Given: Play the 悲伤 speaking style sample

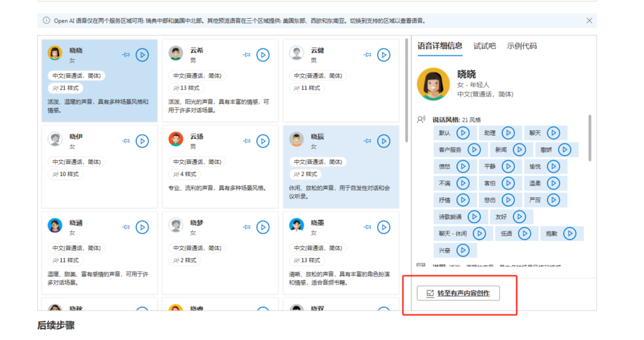Looking at the screenshot, I should coord(508,200).
